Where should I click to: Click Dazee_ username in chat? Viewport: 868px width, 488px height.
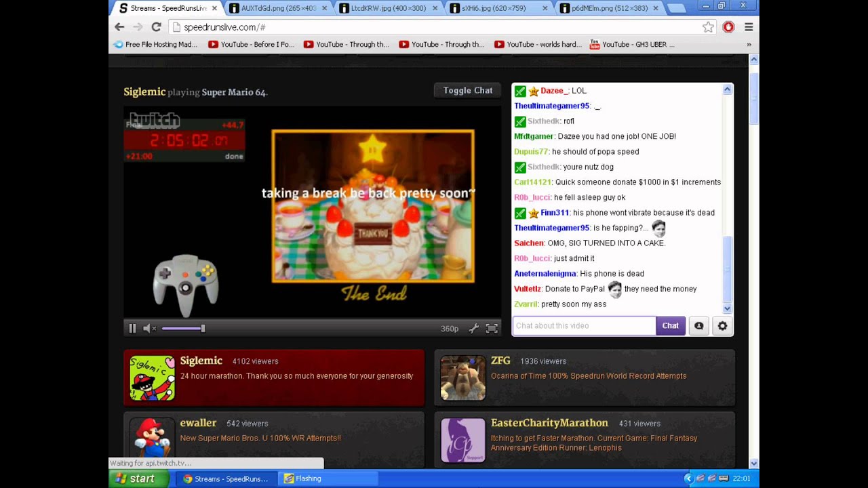[x=554, y=91]
